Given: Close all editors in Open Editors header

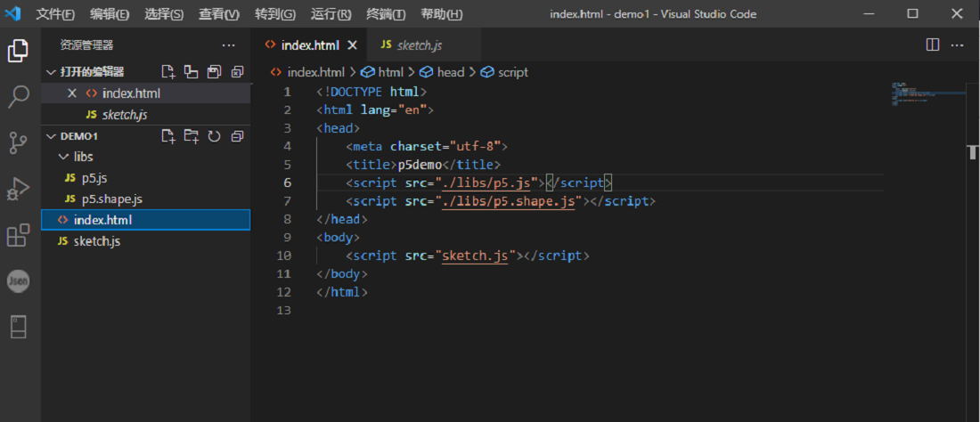Looking at the screenshot, I should pyautogui.click(x=238, y=72).
